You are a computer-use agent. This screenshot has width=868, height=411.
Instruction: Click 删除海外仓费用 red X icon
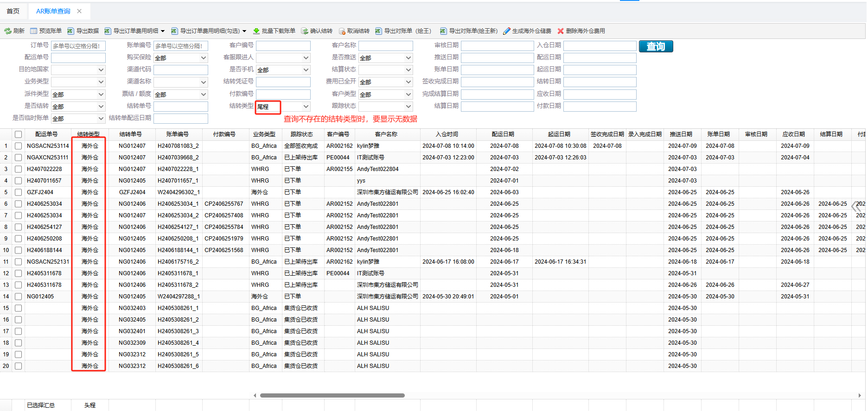coord(561,31)
